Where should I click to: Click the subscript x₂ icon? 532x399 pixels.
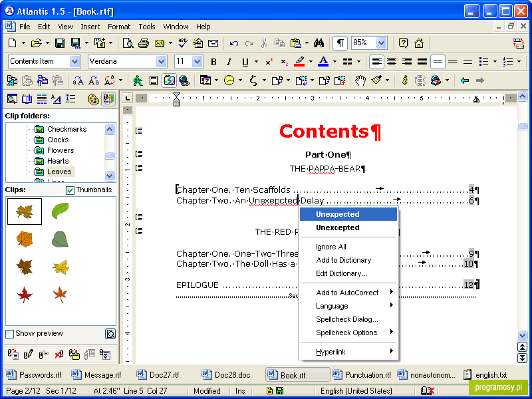tap(285, 62)
